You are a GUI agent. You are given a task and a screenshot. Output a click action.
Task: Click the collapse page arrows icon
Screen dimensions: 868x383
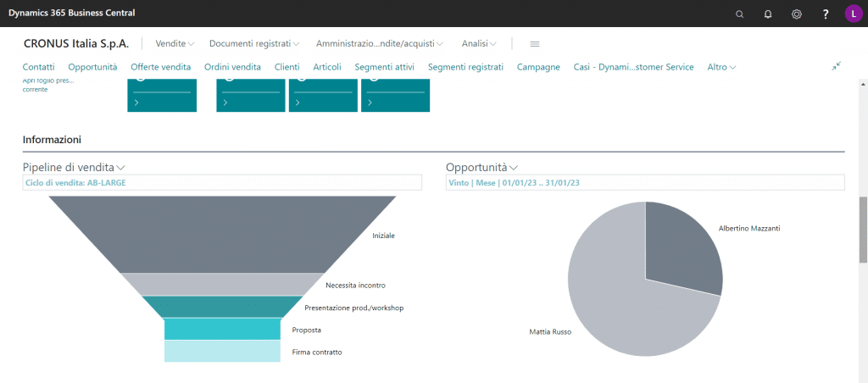click(836, 66)
